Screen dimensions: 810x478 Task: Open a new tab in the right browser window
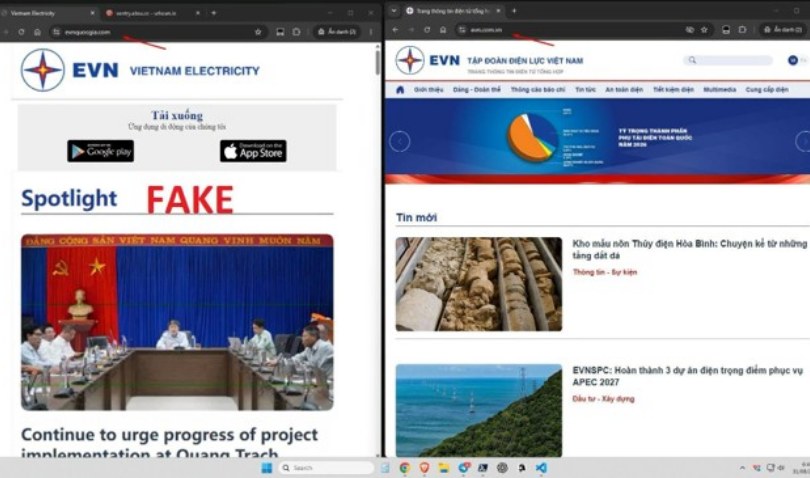pyautogui.click(x=514, y=11)
